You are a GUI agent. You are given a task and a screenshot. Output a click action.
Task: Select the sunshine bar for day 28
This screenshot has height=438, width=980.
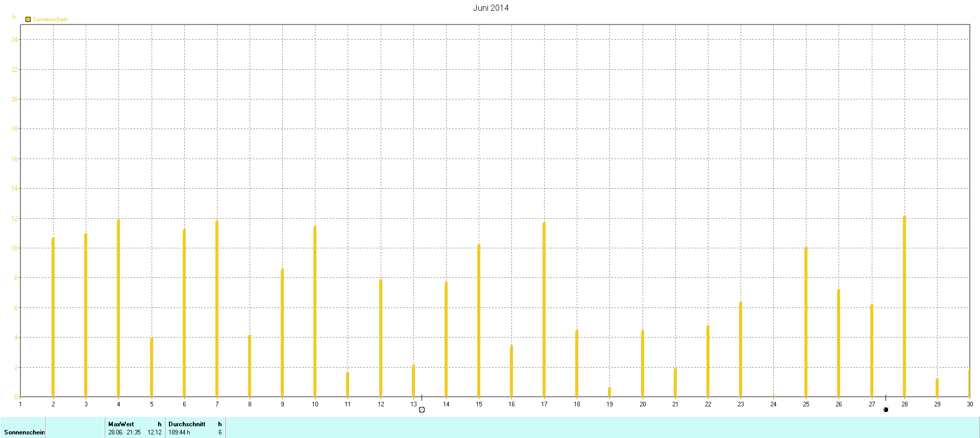coord(904,306)
